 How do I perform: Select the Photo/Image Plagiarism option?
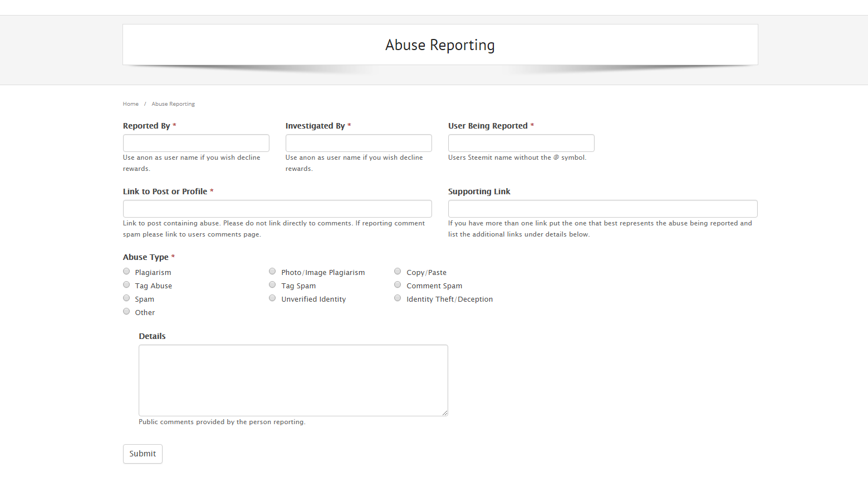(272, 271)
